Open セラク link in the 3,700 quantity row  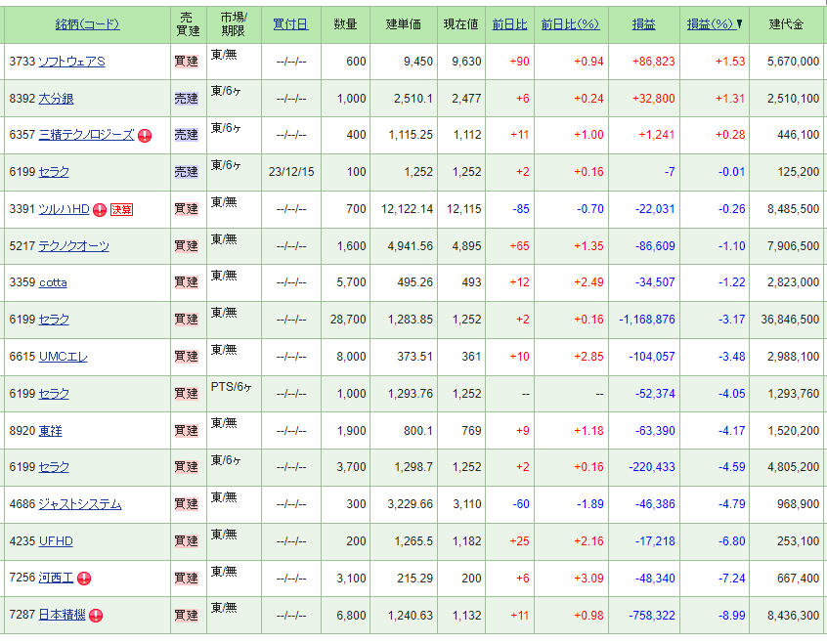54,467
